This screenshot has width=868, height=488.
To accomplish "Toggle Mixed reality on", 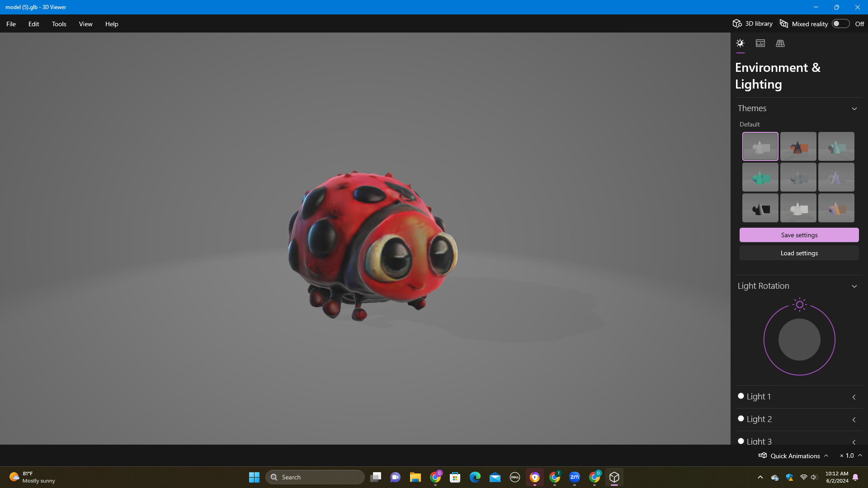I will tap(840, 23).
